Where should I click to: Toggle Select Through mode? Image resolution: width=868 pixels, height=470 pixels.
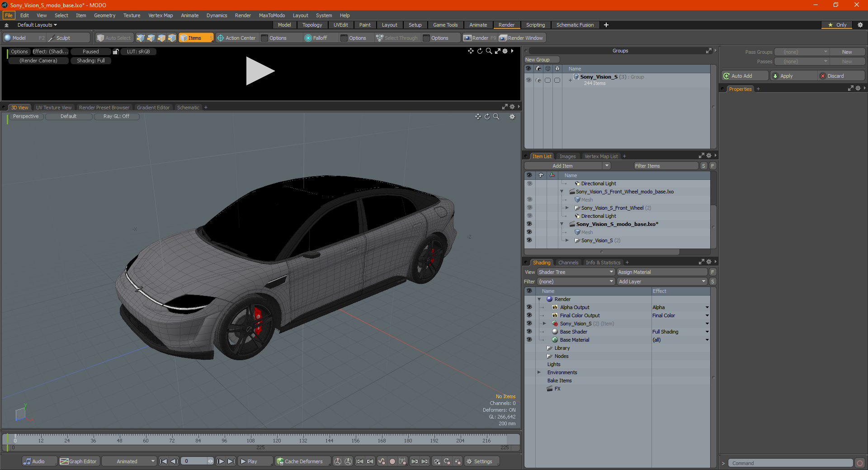[x=397, y=38]
